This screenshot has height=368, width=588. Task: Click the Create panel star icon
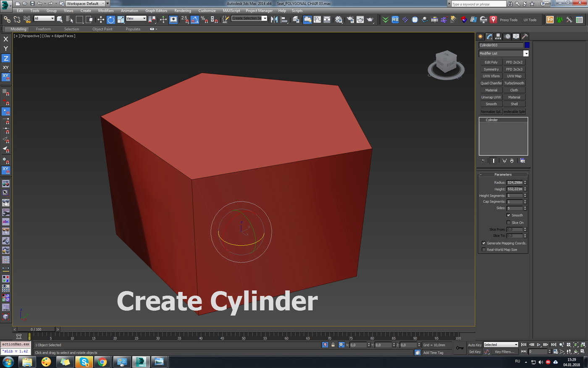tap(480, 37)
